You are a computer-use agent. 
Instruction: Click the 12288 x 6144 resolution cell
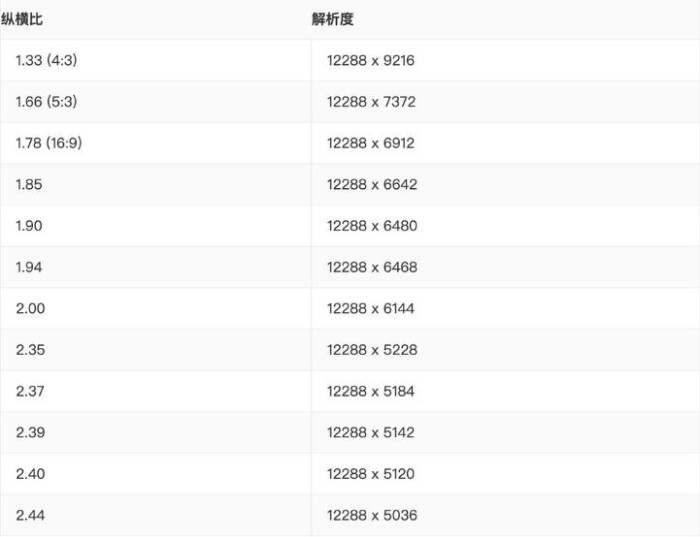tap(371, 308)
